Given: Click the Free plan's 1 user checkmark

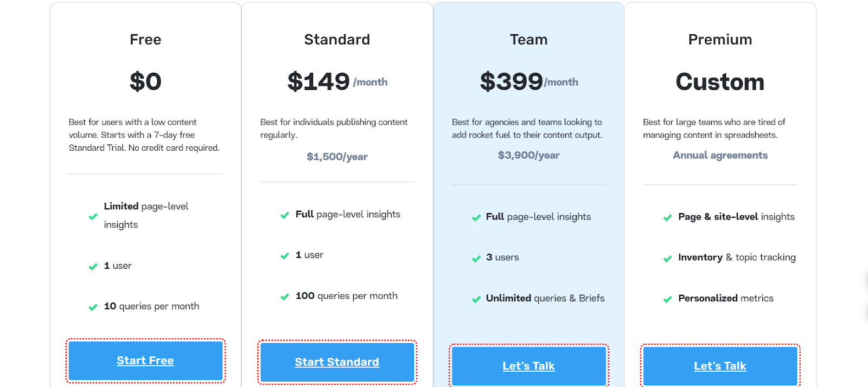Looking at the screenshot, I should point(93,267).
